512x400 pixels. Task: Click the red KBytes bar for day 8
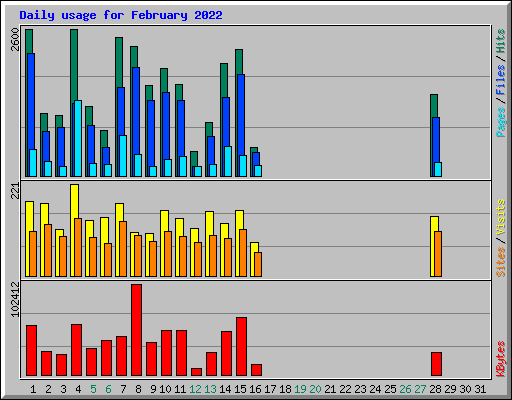coord(136,330)
